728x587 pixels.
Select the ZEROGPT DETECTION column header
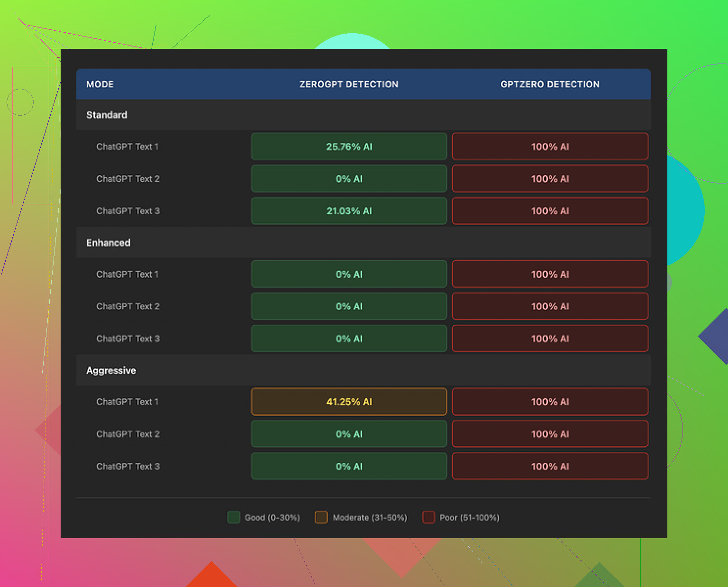[x=349, y=84]
